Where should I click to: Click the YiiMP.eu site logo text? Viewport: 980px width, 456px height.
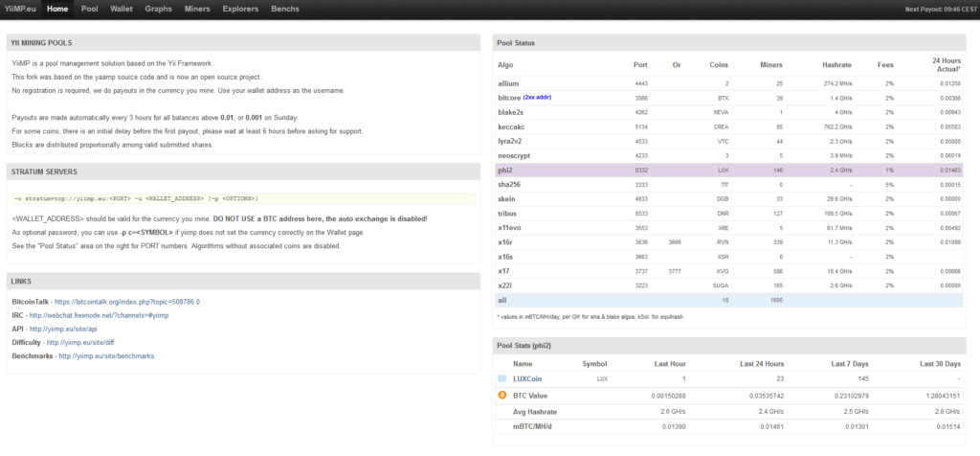[x=19, y=9]
